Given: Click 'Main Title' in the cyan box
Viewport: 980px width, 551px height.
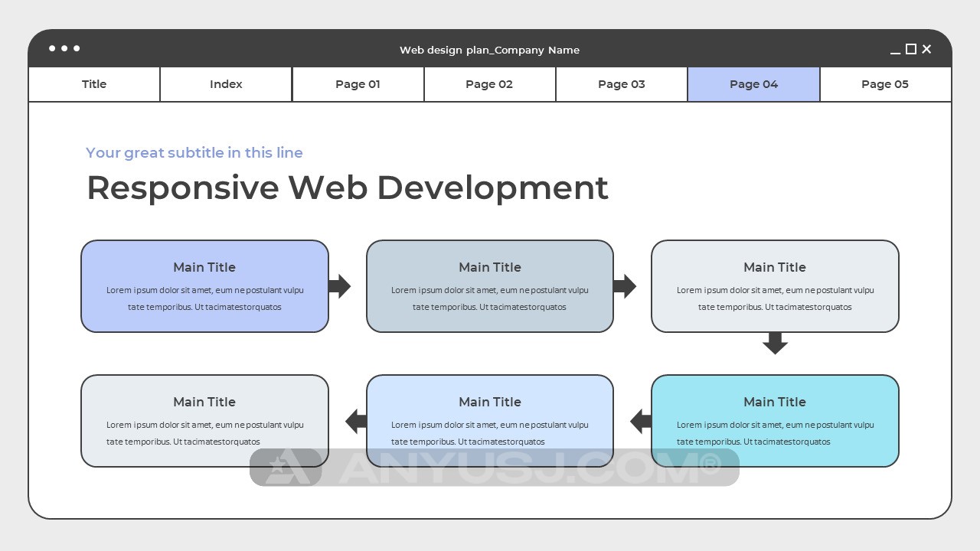Looking at the screenshot, I should (x=775, y=402).
